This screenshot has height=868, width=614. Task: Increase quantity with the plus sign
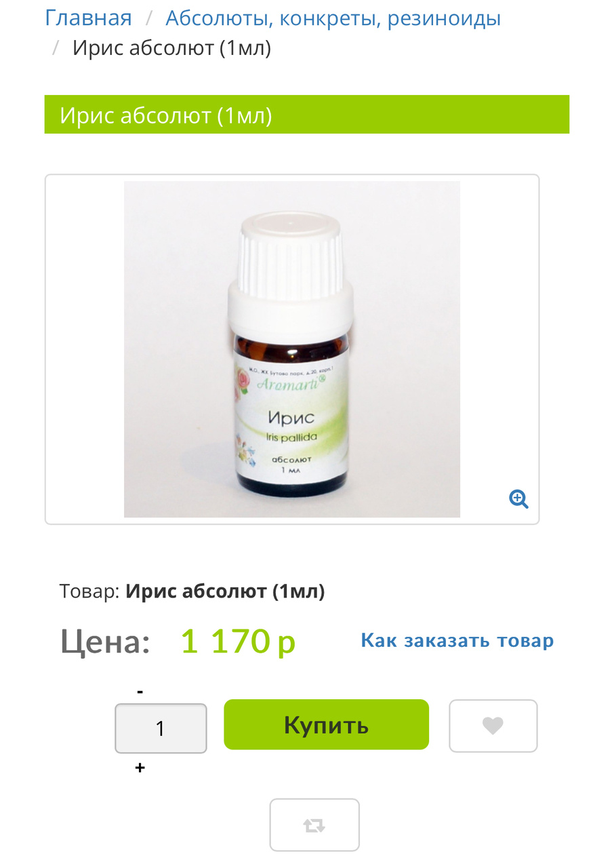pos(140,768)
